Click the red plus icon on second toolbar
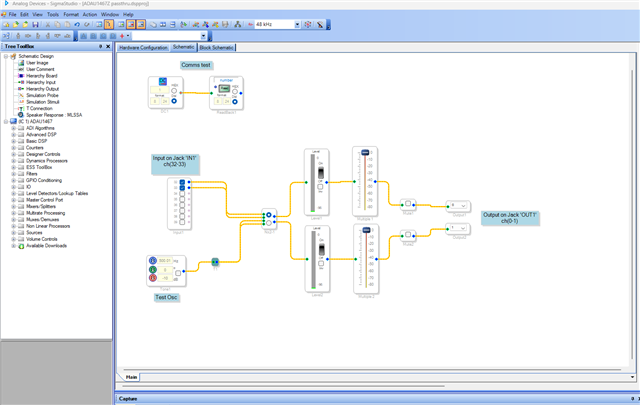Viewport: 640px width, 405px height. tap(122, 36)
